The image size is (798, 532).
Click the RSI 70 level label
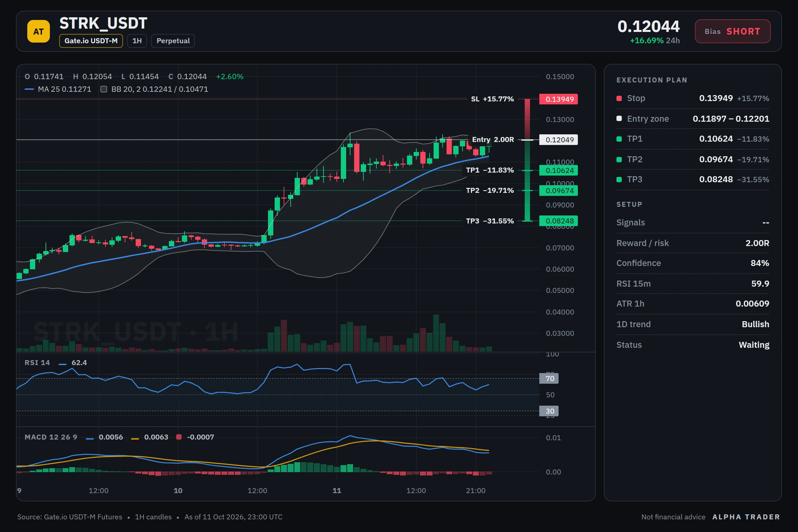click(549, 378)
